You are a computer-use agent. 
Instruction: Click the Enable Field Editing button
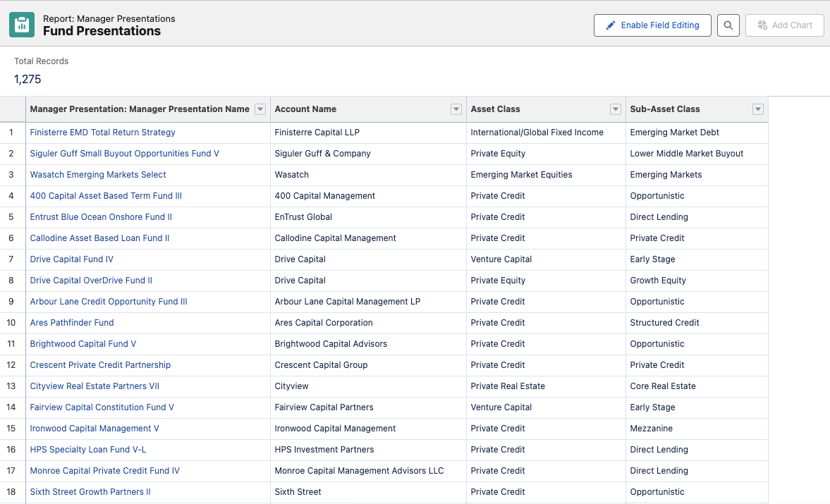coord(652,25)
